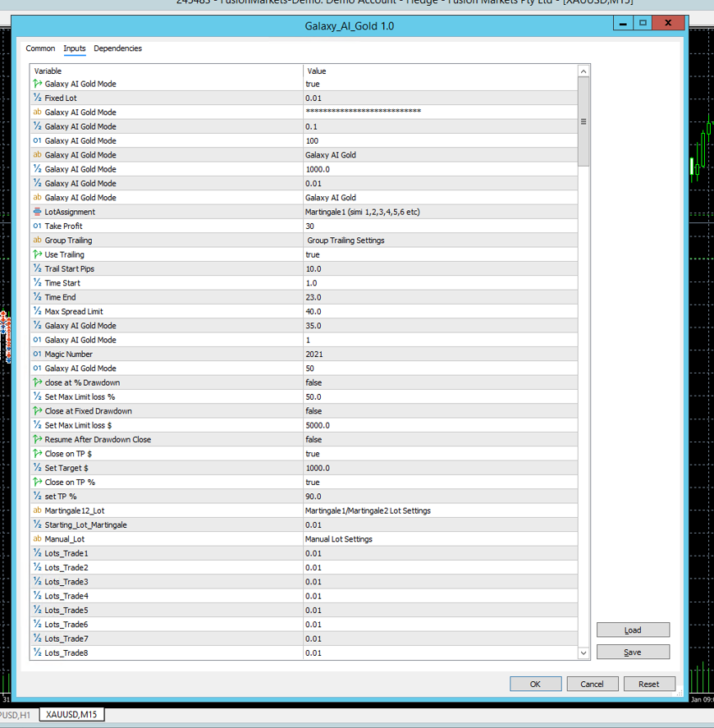Viewport: 714px width, 728px height.
Task: Click the Save button
Action: [x=633, y=652]
